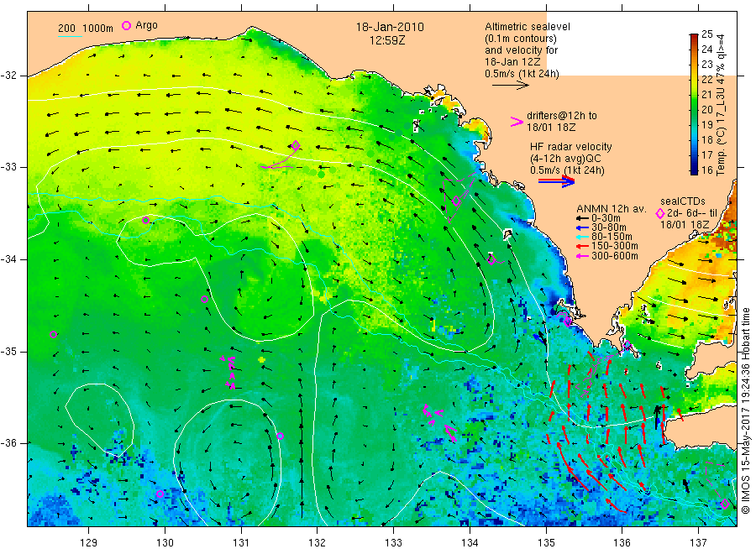This screenshot has width=756, height=554.
Task: Click the 137 longitude axis label
Action: pyautogui.click(x=699, y=543)
